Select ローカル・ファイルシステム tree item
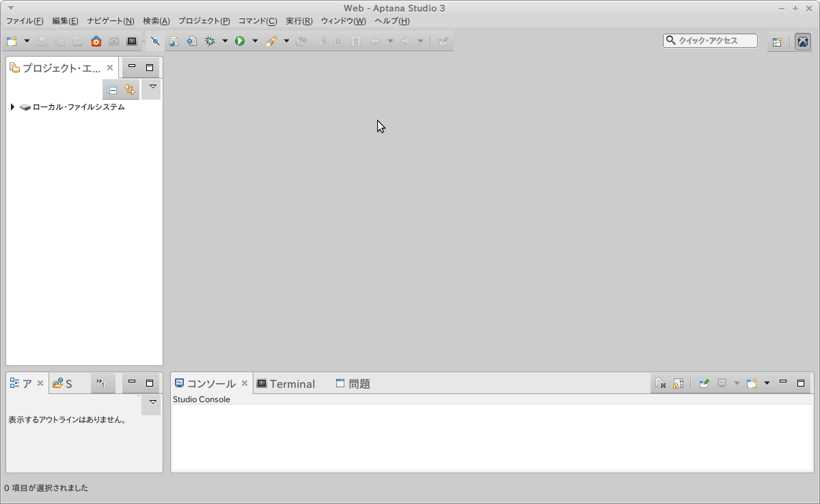The width and height of the screenshot is (820, 504). point(79,107)
